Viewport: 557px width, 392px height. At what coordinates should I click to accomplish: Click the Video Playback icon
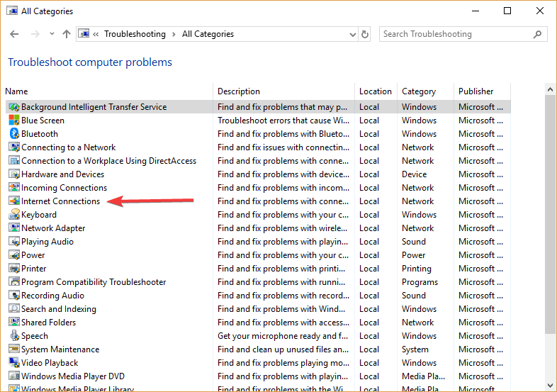tap(14, 363)
